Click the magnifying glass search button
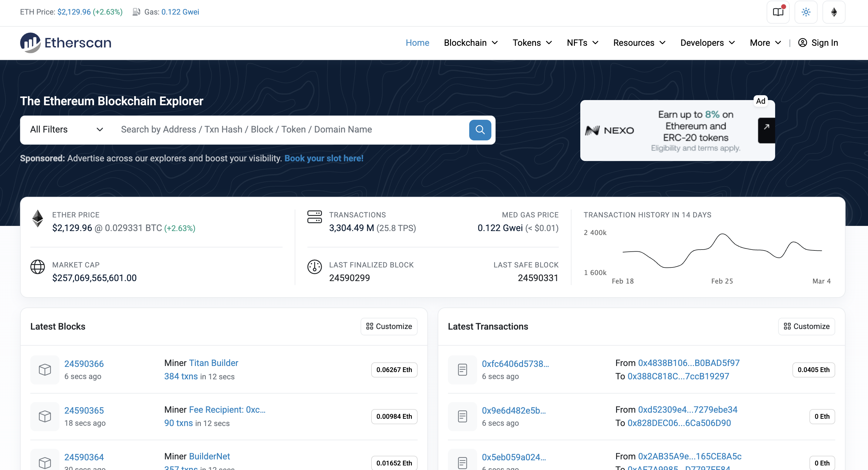Viewport: 868px width, 470px height. (480, 130)
